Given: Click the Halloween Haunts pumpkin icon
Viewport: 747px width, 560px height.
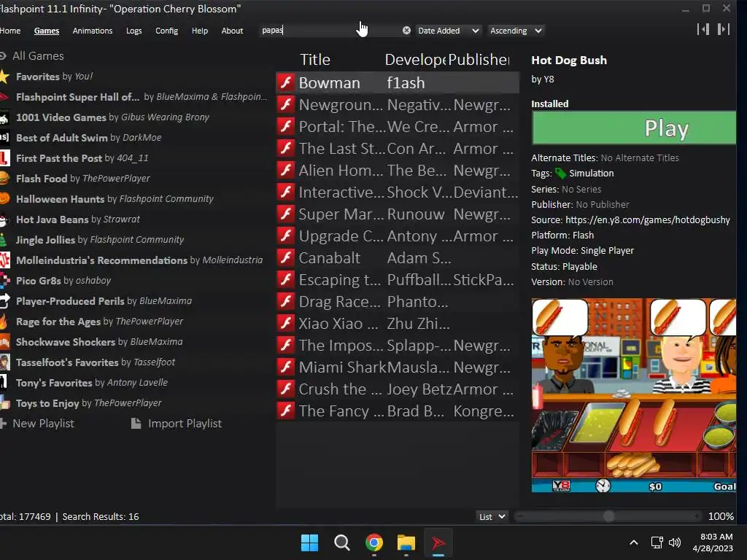Looking at the screenshot, I should (4, 198).
